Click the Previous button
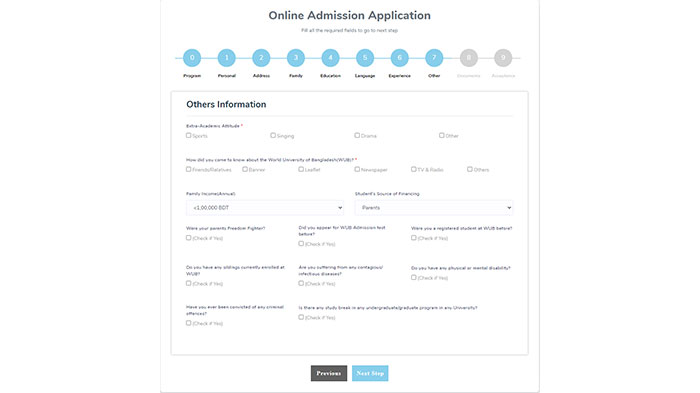This screenshot has height=393, width=700. click(329, 373)
